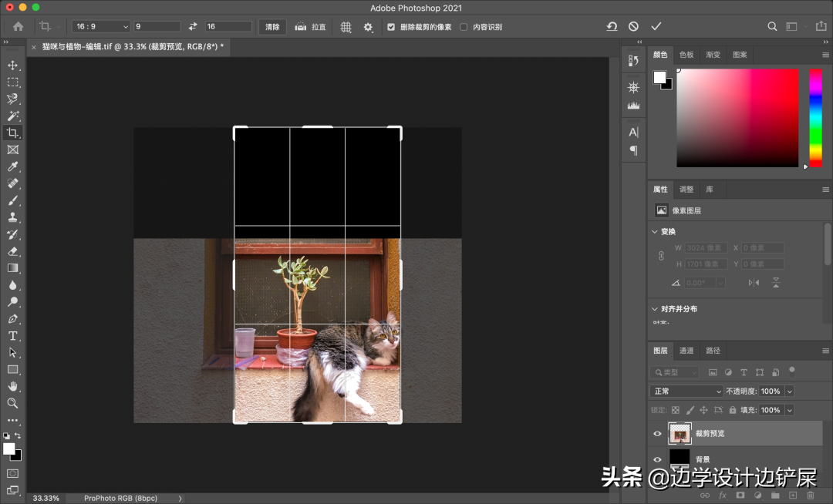Viewport: 833px width, 504px height.
Task: Toggle the 删除裁剪的像素 checkbox
Action: (391, 26)
